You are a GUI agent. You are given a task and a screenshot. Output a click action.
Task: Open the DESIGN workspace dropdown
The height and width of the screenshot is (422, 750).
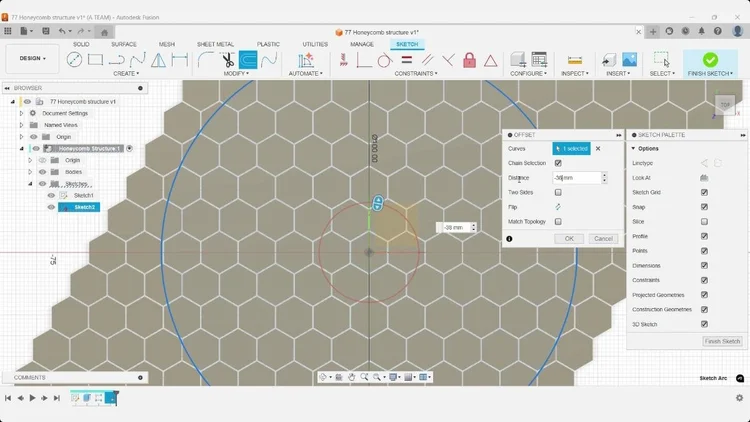(33, 58)
